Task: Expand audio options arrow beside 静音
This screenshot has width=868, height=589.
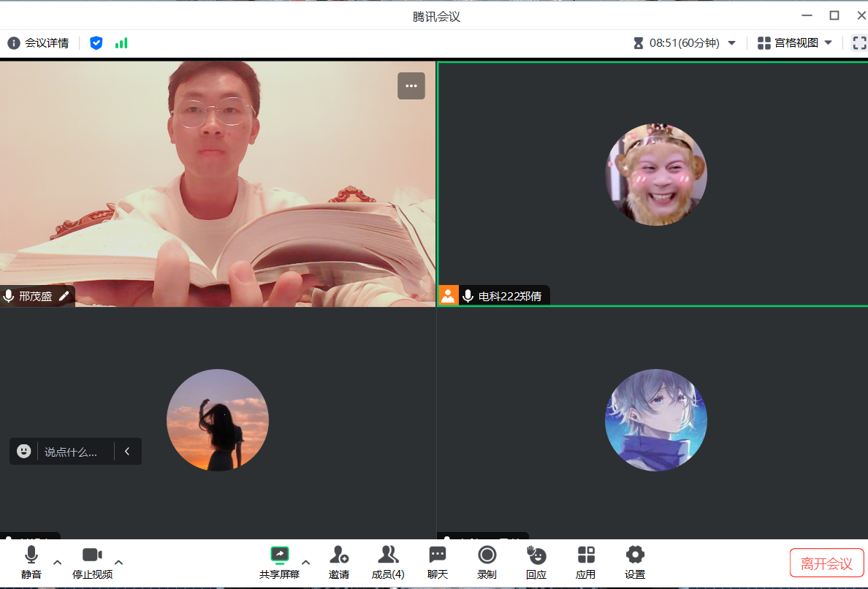Action: (58, 562)
